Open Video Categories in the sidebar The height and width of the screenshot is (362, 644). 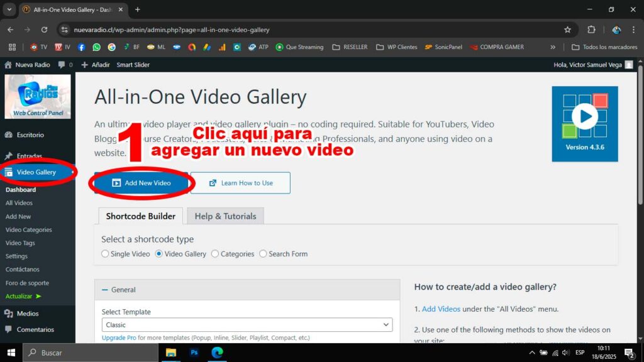(29, 230)
